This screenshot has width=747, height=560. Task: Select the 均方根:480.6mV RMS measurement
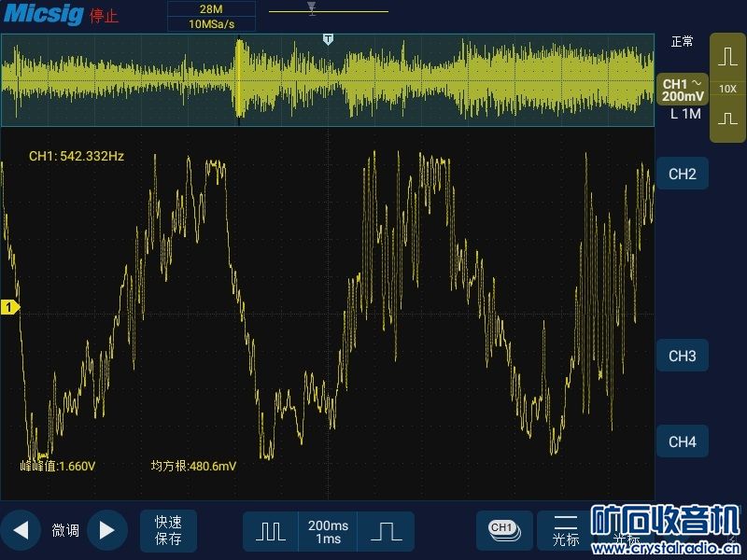(193, 466)
